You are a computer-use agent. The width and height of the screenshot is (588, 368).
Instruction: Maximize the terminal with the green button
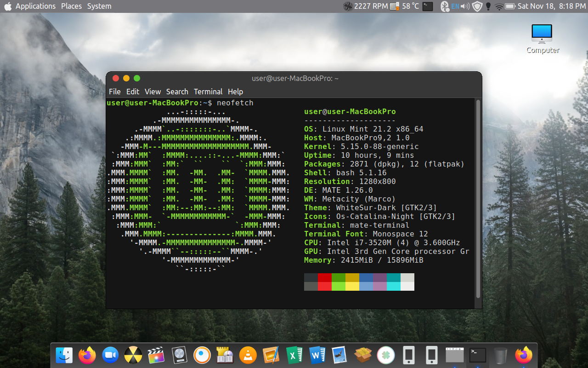point(137,78)
